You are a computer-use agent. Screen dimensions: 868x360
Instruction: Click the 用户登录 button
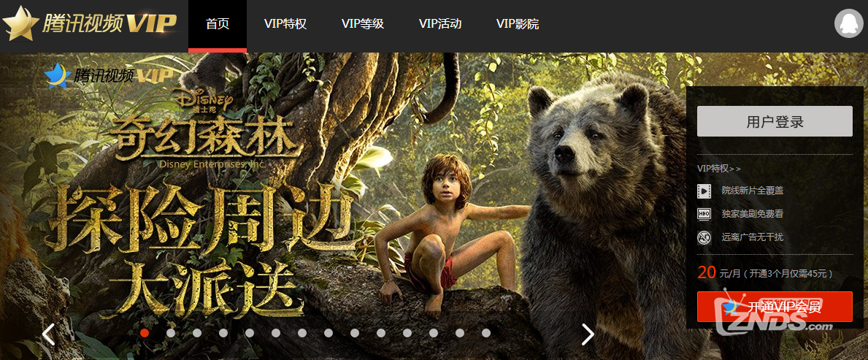point(775,121)
